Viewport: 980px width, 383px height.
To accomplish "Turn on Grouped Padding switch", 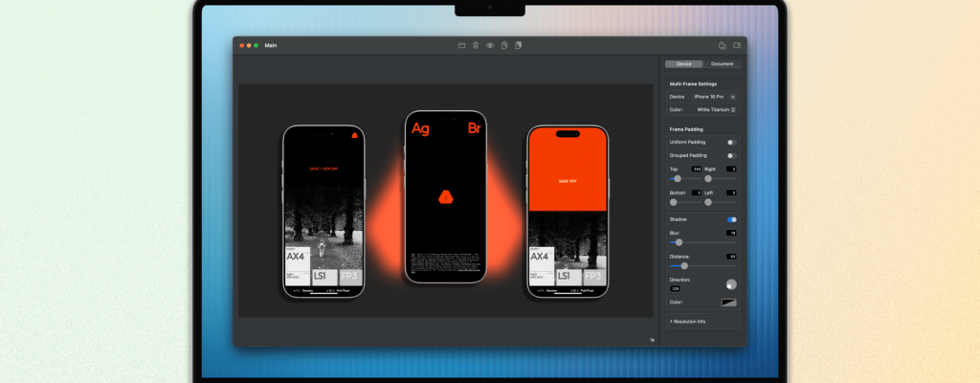I will (731, 155).
